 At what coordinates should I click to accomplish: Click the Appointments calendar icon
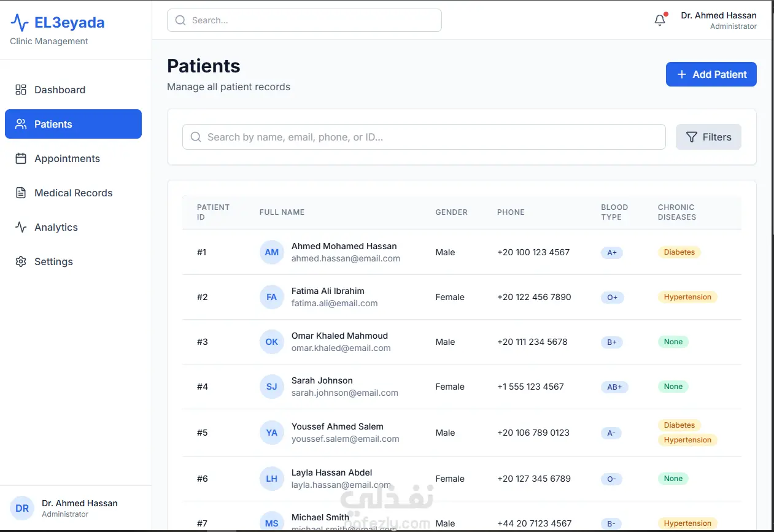21,158
